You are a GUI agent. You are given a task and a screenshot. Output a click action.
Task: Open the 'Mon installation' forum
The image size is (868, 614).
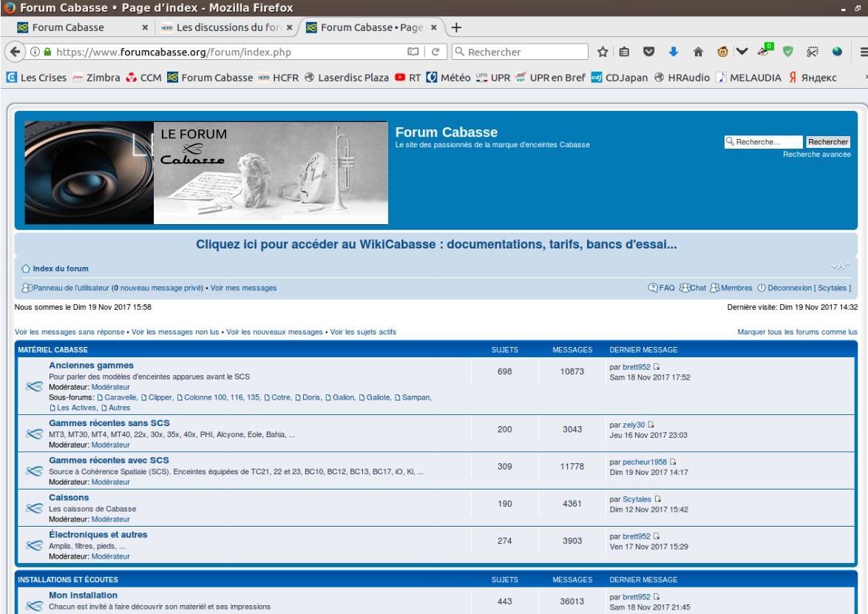tap(83, 596)
